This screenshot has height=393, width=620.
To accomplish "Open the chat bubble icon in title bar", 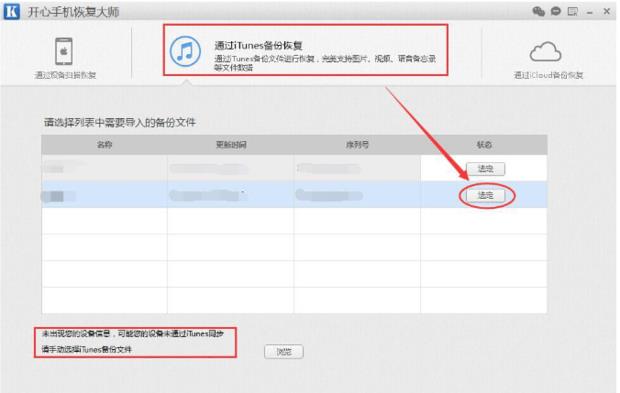I will (x=556, y=11).
